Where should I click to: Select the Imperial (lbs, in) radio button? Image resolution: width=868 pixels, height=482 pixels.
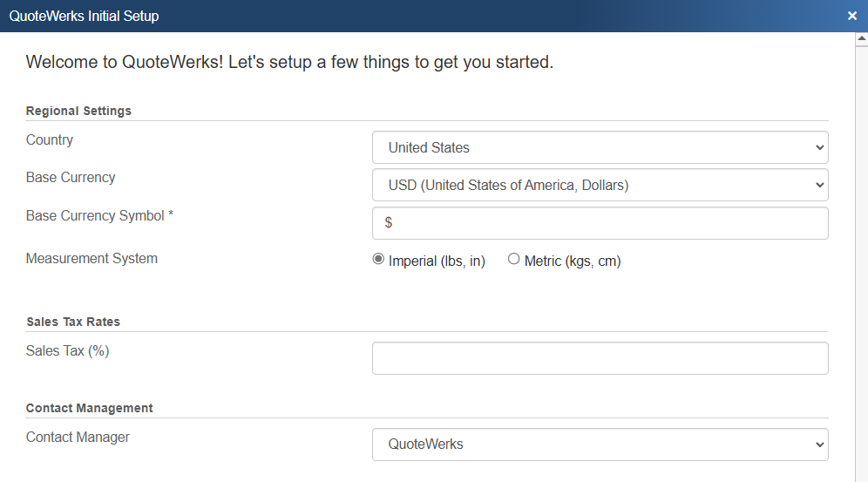coord(378,259)
